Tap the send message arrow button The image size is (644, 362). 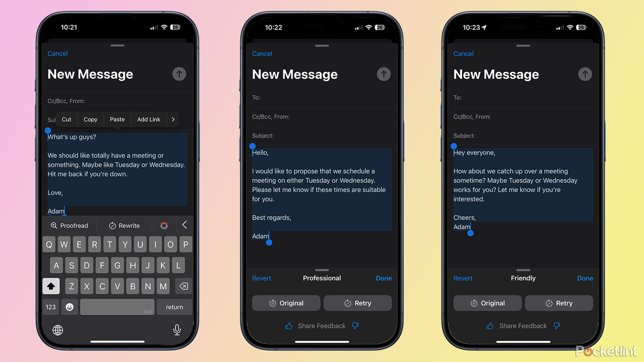[x=179, y=74]
